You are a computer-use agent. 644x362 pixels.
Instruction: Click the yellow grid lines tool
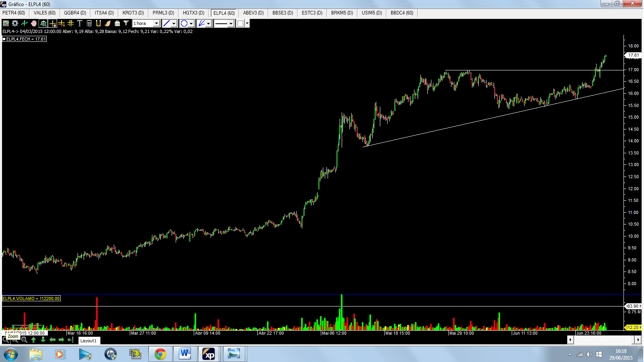71,23
